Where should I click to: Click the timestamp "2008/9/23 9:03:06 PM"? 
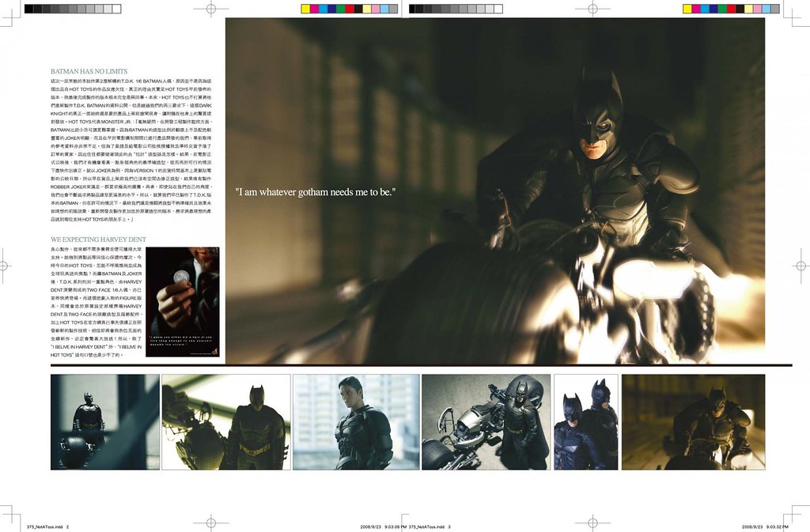pyautogui.click(x=384, y=526)
